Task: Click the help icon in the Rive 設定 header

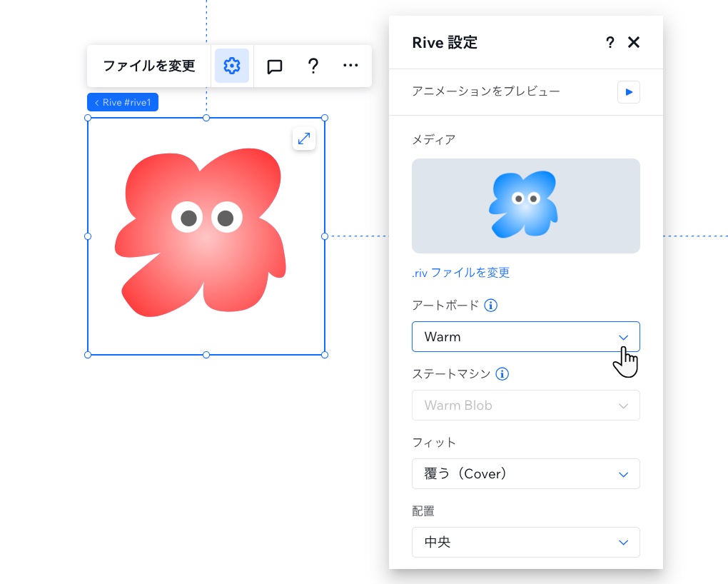Action: point(610,43)
